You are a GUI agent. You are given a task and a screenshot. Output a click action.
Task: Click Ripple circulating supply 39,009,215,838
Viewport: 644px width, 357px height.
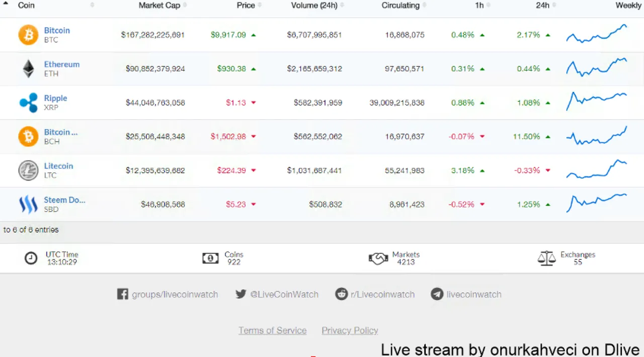[x=397, y=103]
